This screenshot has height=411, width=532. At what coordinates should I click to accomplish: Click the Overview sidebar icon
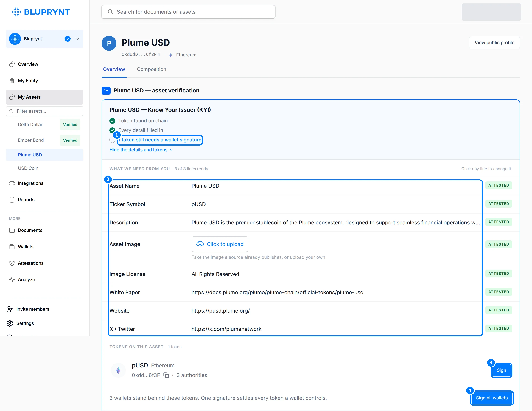(x=12, y=64)
